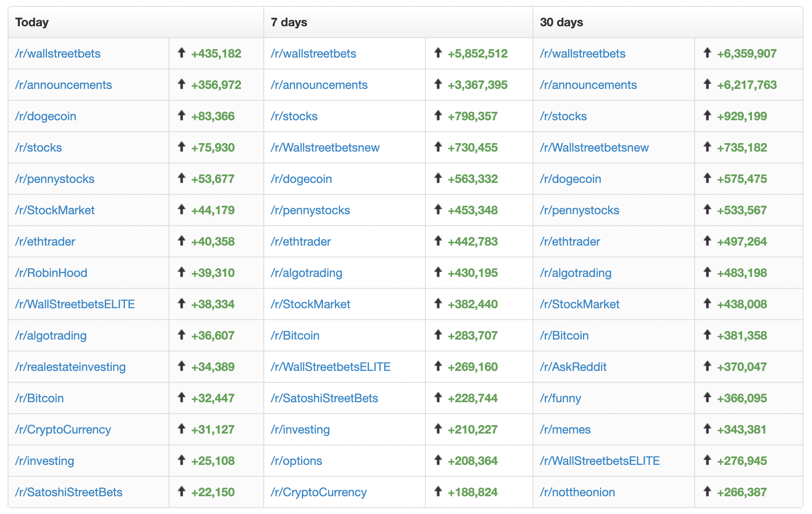The width and height of the screenshot is (812, 514).
Task: Open the /r/options subreddit link
Action: tap(296, 461)
